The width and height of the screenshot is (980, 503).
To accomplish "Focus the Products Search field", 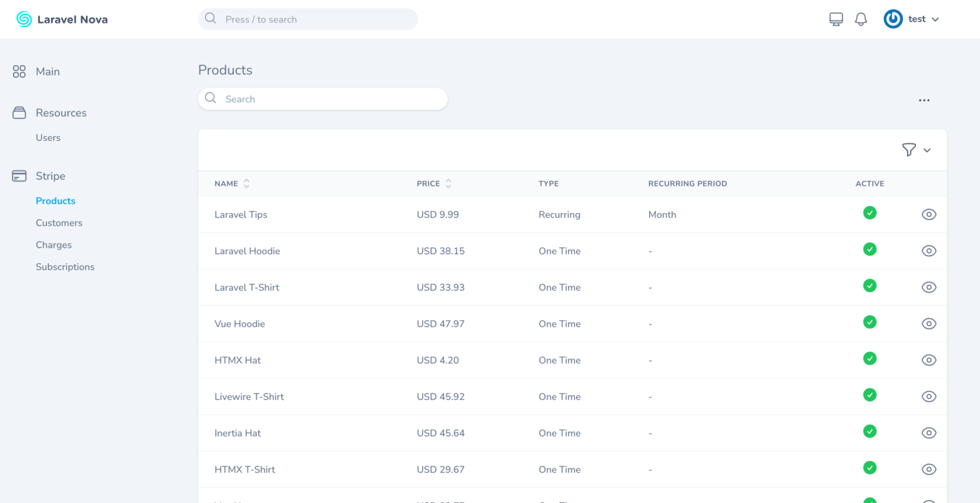I will pos(323,99).
